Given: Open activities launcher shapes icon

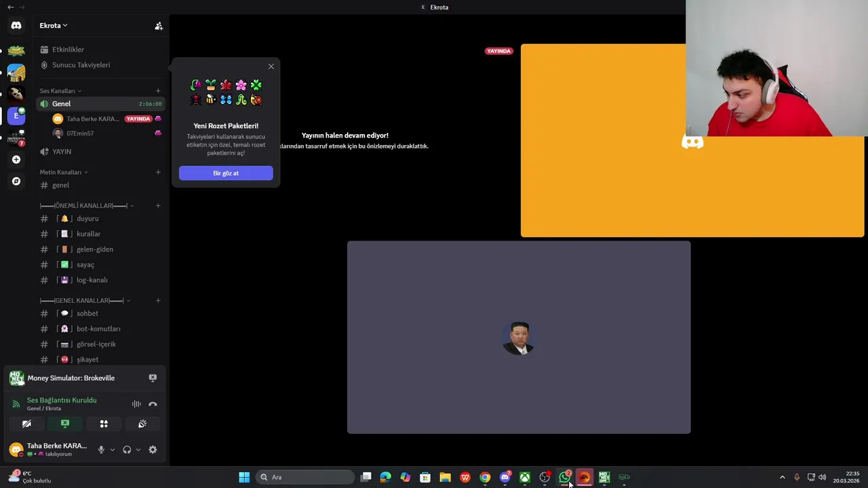Looking at the screenshot, I should (104, 424).
